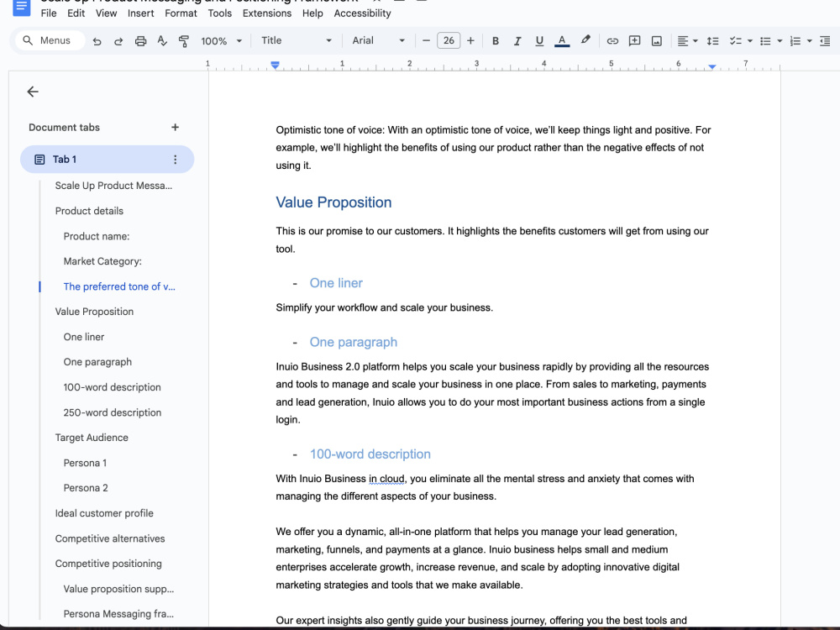Image resolution: width=840 pixels, height=630 pixels.
Task: Click the spelling and grammar check icon
Action: point(162,40)
